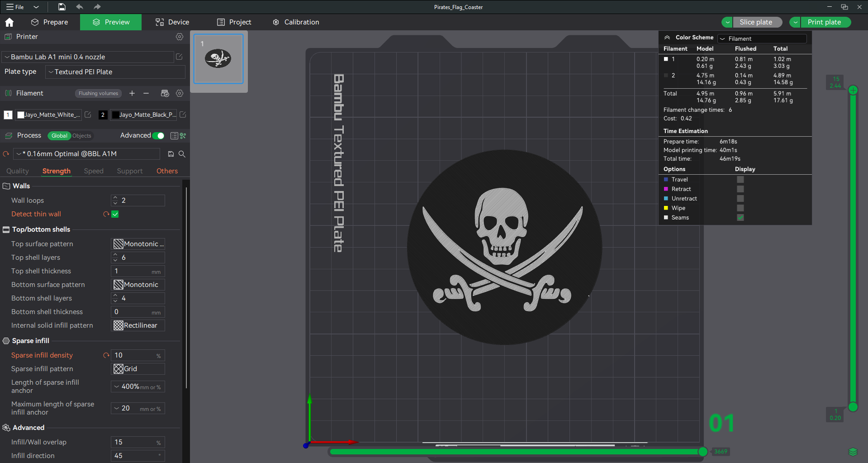The image size is (868, 463).
Task: Enable Unretract display checkbox
Action: [740, 199]
